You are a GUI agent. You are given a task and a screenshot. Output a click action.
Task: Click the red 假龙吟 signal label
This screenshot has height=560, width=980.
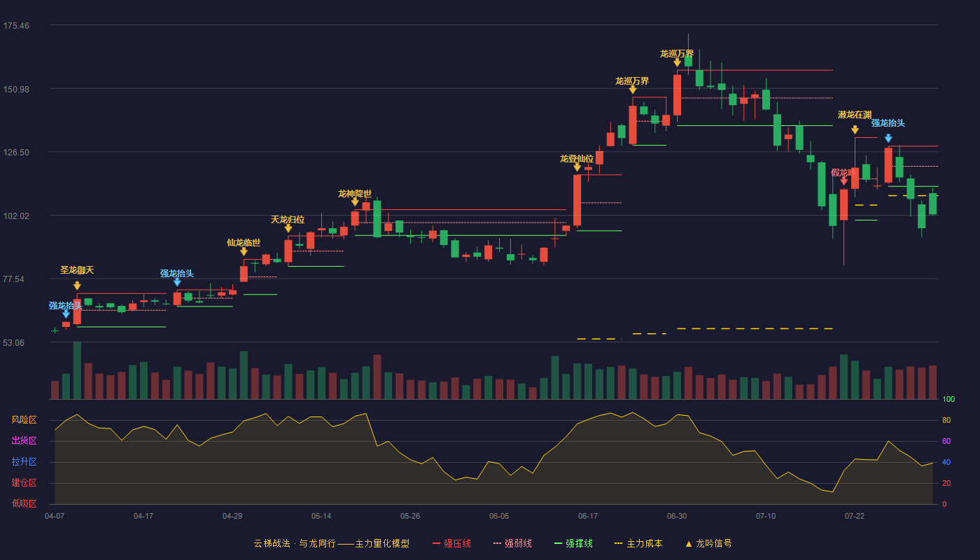(x=843, y=173)
